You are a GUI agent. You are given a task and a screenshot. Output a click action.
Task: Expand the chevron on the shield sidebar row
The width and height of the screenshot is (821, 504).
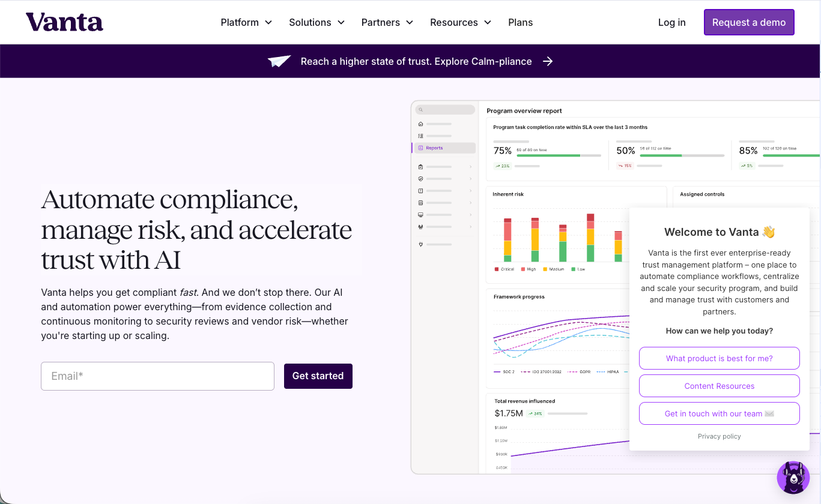[470, 179]
